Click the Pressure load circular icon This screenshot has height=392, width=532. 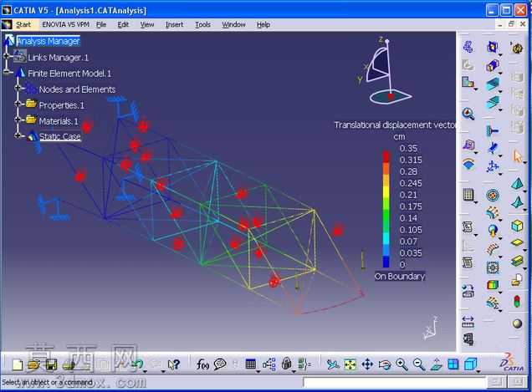pos(493,195)
